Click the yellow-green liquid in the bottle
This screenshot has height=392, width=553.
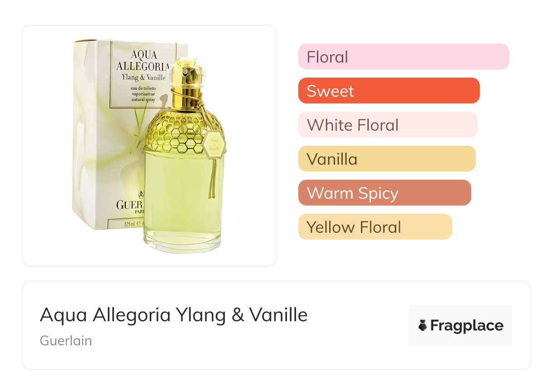pyautogui.click(x=182, y=195)
